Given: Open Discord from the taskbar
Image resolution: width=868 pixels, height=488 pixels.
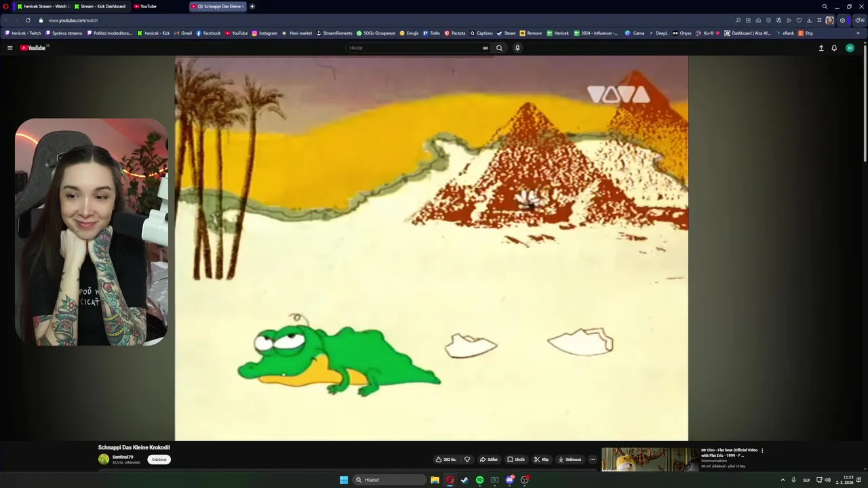Looking at the screenshot, I should click(x=509, y=480).
